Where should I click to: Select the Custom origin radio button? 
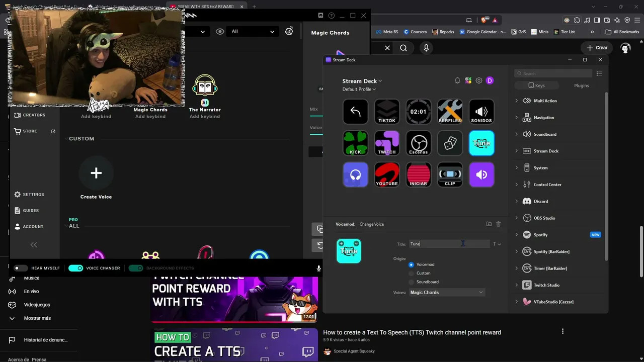[x=412, y=273]
